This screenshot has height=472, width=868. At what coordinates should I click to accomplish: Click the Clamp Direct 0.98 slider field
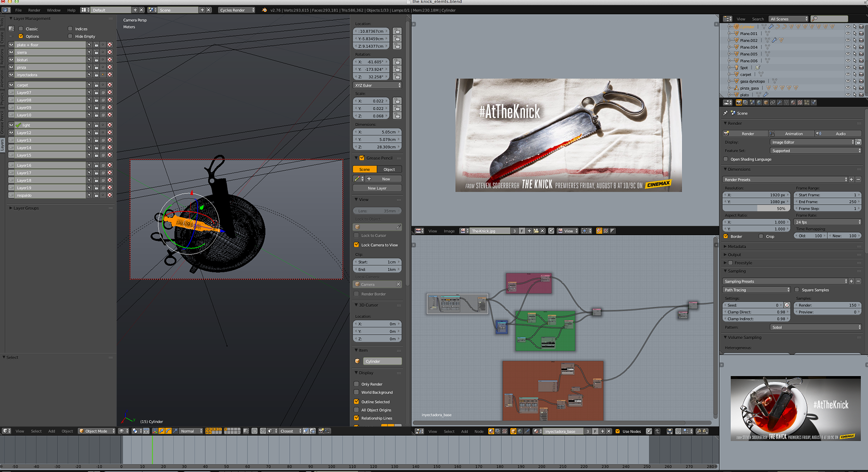(x=757, y=312)
